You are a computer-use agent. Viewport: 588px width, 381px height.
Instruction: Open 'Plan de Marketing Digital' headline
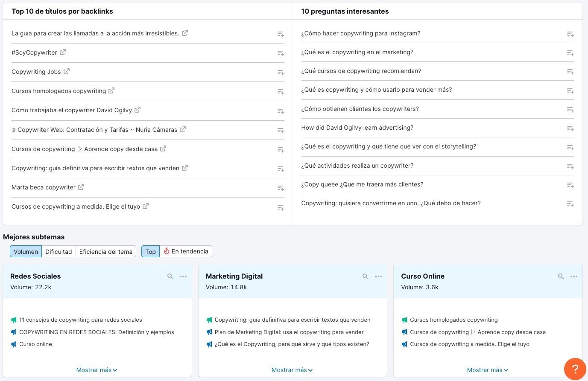[289, 332]
